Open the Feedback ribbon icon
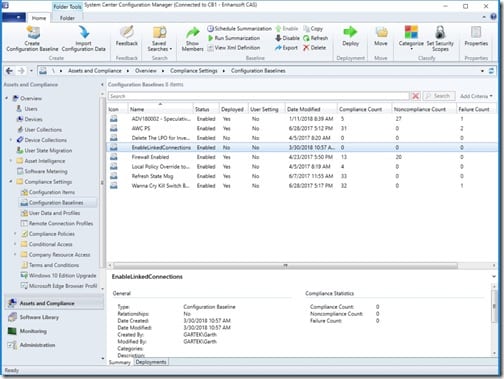The height and width of the screenshot is (379, 504). [127, 33]
